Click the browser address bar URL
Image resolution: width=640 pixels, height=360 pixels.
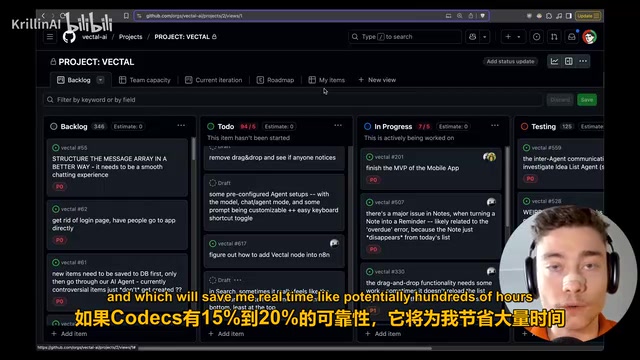coord(194,16)
